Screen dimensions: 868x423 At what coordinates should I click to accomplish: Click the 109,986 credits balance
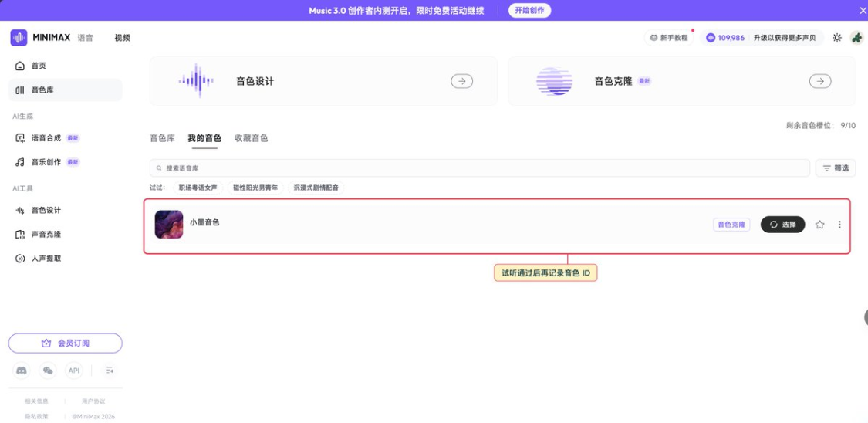(x=725, y=38)
